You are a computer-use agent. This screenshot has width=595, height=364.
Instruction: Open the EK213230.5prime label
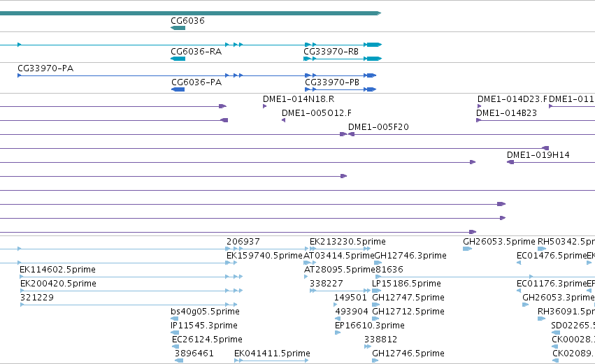[347, 242]
